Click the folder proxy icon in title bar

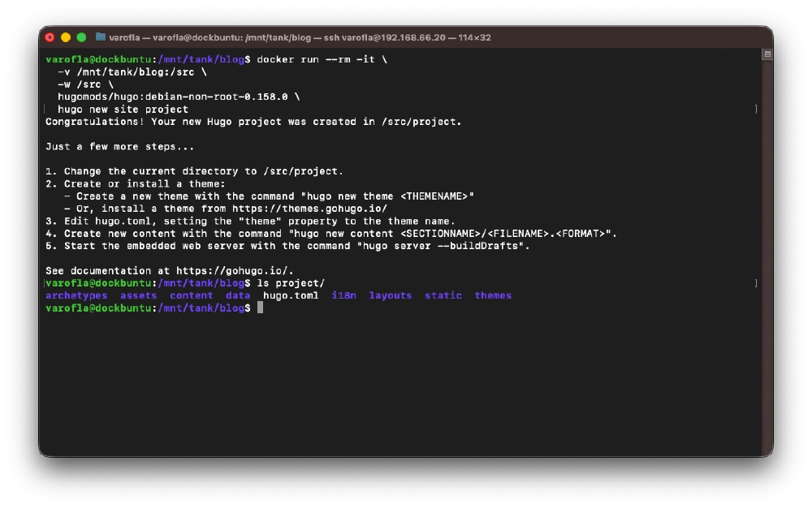(x=101, y=37)
